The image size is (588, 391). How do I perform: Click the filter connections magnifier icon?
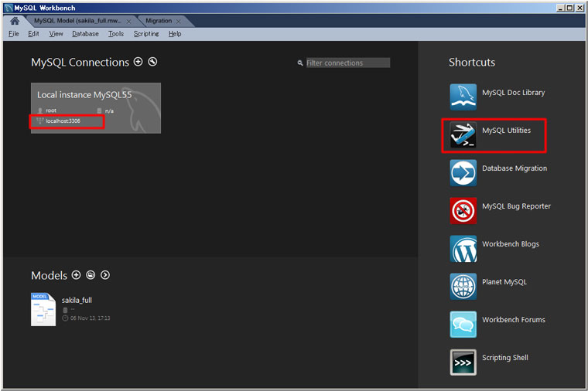click(300, 63)
